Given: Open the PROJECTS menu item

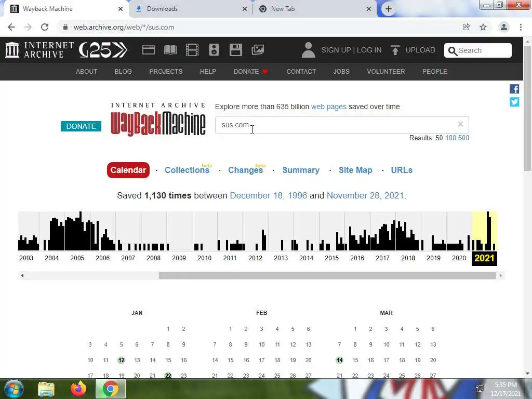Looking at the screenshot, I should pos(166,72).
